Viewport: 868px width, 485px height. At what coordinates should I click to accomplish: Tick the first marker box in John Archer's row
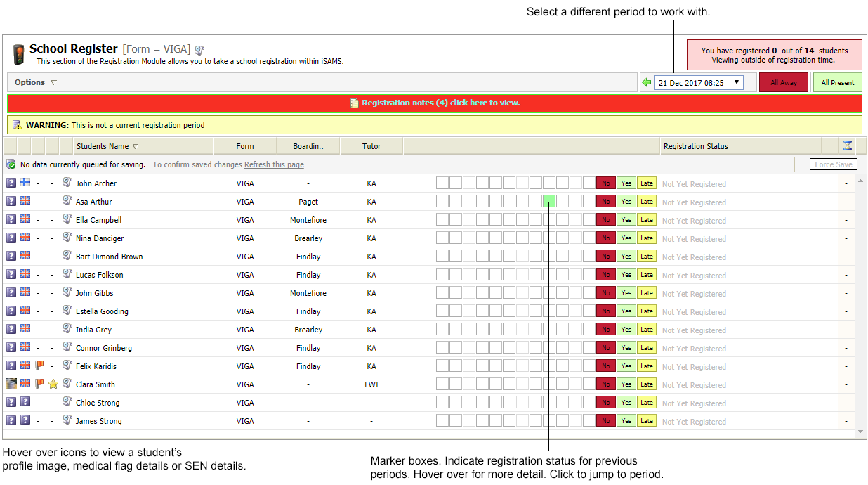click(442, 183)
